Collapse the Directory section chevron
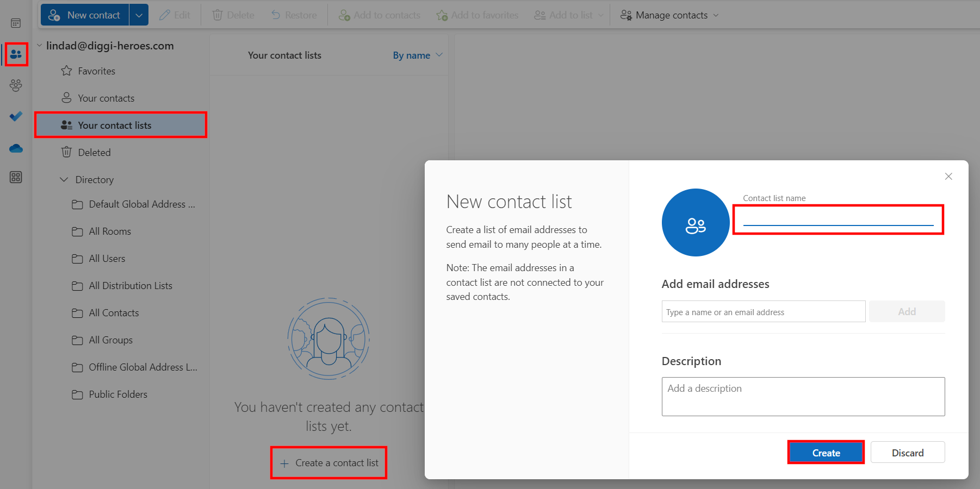 coord(64,180)
